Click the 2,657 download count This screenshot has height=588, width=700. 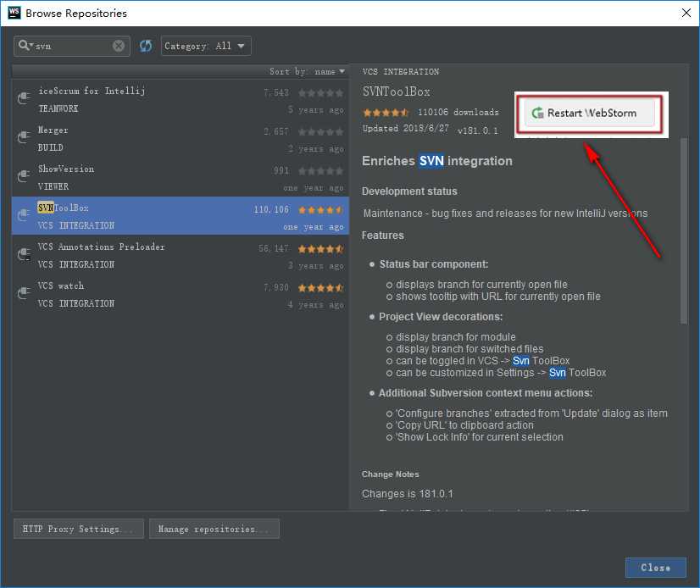pyautogui.click(x=276, y=131)
